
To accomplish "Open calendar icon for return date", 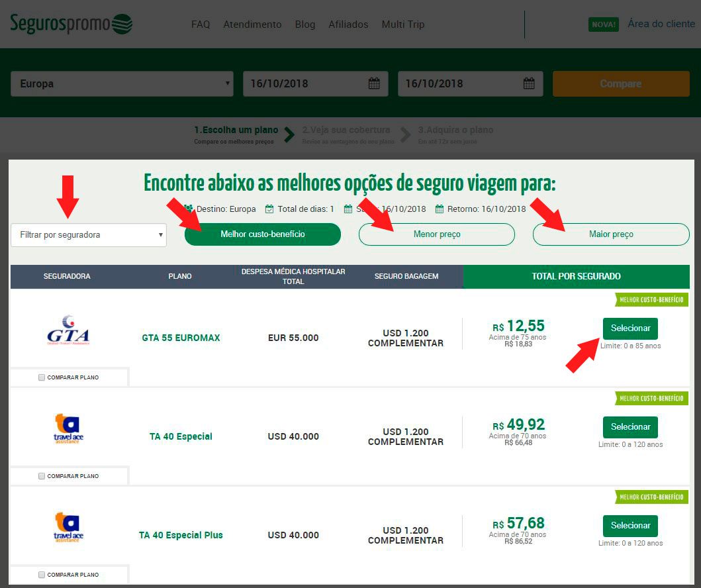I will (x=529, y=83).
